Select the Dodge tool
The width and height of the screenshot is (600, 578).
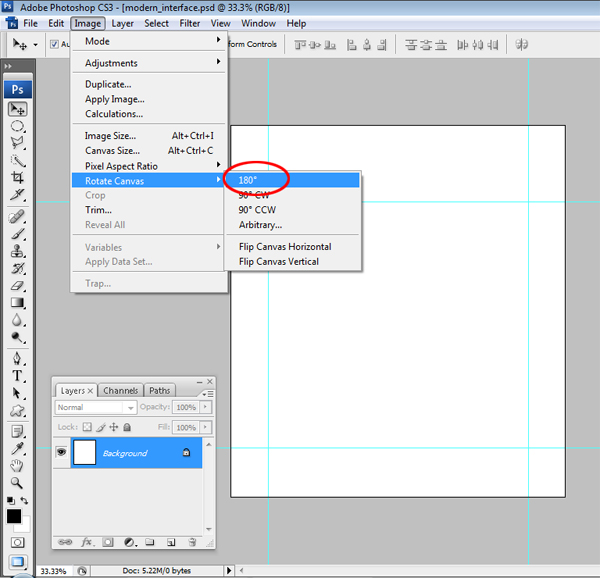click(17, 337)
